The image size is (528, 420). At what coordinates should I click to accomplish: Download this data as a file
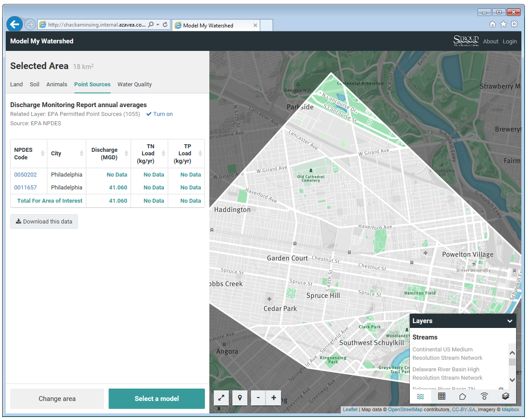[44, 221]
